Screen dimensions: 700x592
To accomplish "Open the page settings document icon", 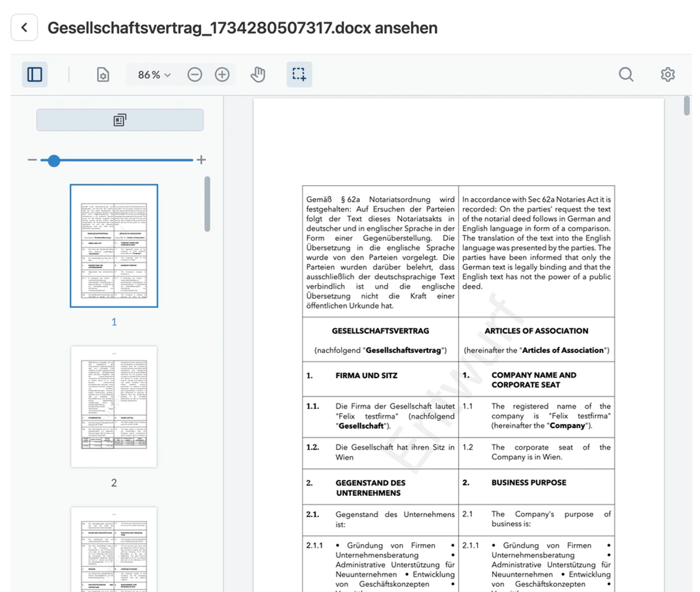I will (103, 74).
